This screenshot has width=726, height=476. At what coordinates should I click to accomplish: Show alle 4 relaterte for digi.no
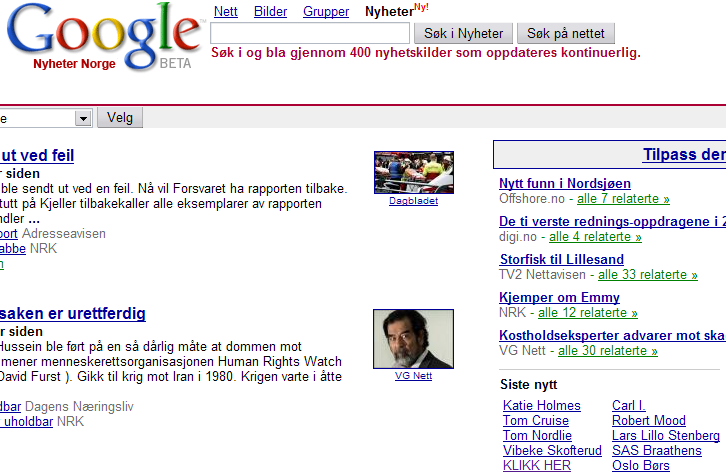[x=595, y=237]
